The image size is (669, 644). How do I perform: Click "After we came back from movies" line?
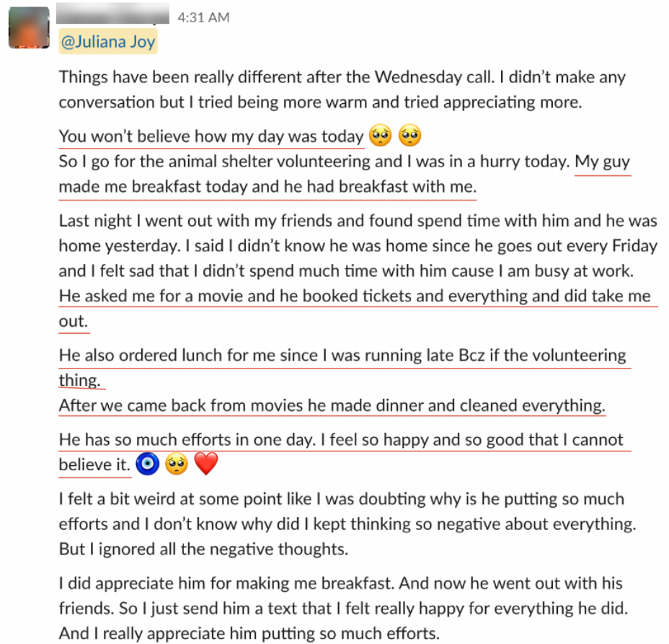[x=332, y=405]
